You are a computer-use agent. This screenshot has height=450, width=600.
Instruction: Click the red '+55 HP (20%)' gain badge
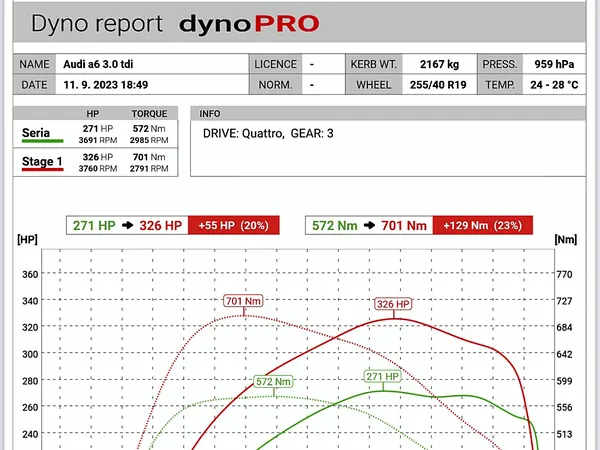click(233, 225)
